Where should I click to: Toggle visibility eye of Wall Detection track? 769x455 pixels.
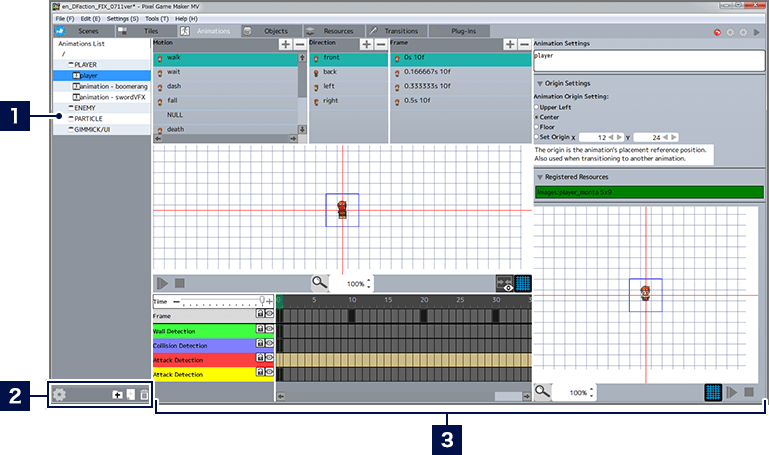coord(269,330)
